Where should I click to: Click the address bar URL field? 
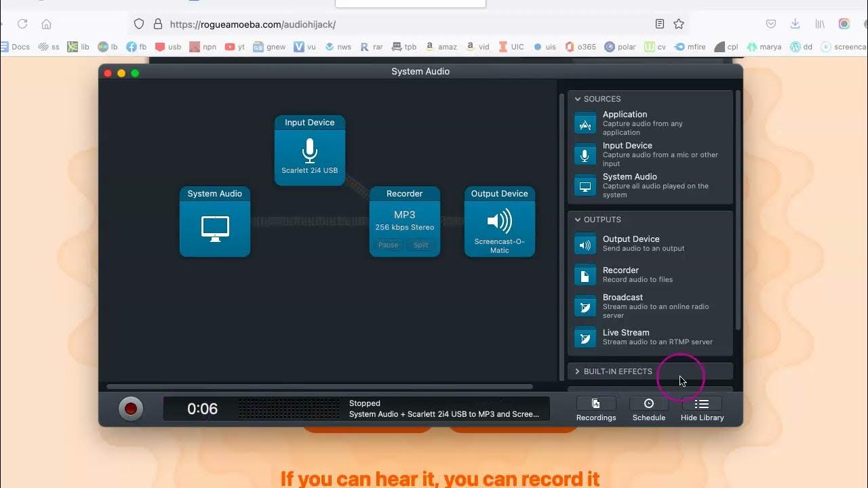[407, 24]
